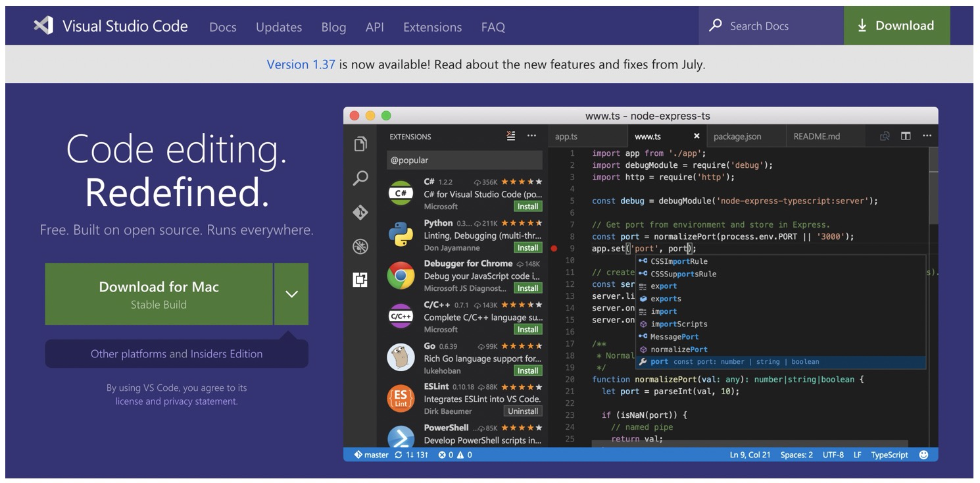This screenshot has height=483, width=980.
Task: Toggle breakpoint on line 9
Action: click(554, 249)
